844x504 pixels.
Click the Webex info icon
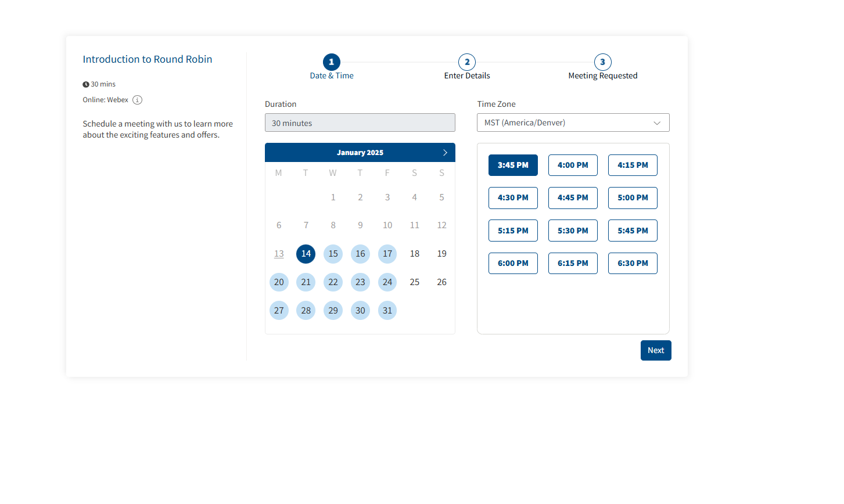[137, 100]
